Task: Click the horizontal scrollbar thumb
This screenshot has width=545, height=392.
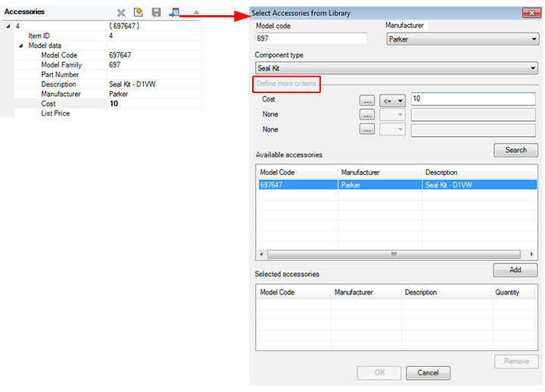Action: click(x=394, y=254)
